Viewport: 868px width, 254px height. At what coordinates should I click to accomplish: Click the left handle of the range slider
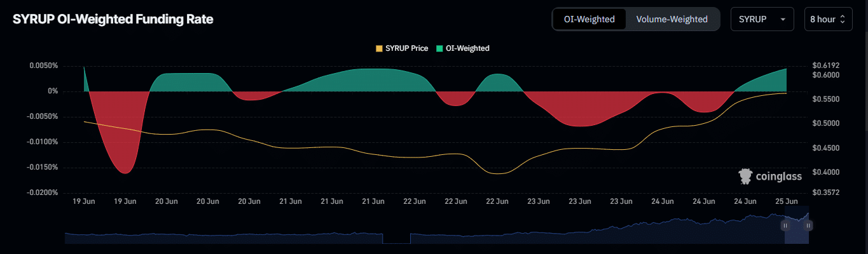click(x=785, y=225)
